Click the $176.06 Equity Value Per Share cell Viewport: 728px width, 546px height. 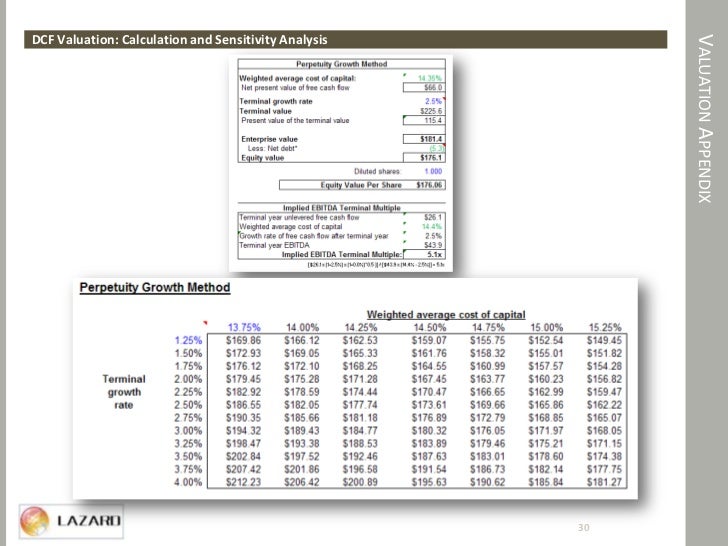point(422,184)
